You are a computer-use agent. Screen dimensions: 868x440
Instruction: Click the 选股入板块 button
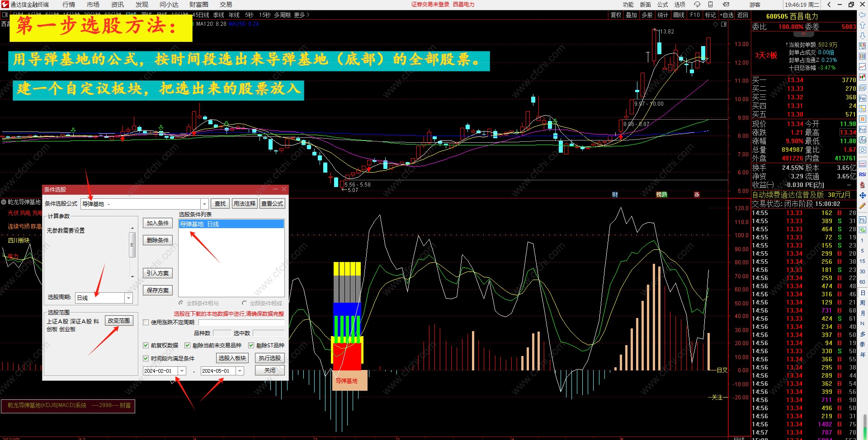(x=232, y=358)
